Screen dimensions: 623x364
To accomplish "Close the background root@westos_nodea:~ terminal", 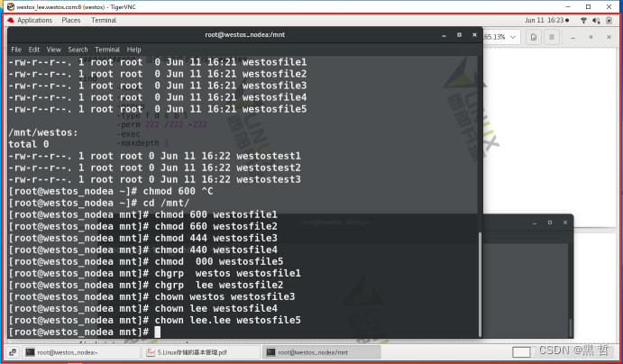I will click(565, 223).
